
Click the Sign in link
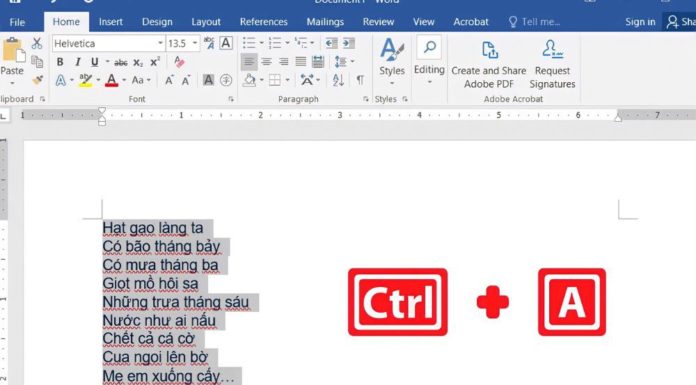[640, 22]
